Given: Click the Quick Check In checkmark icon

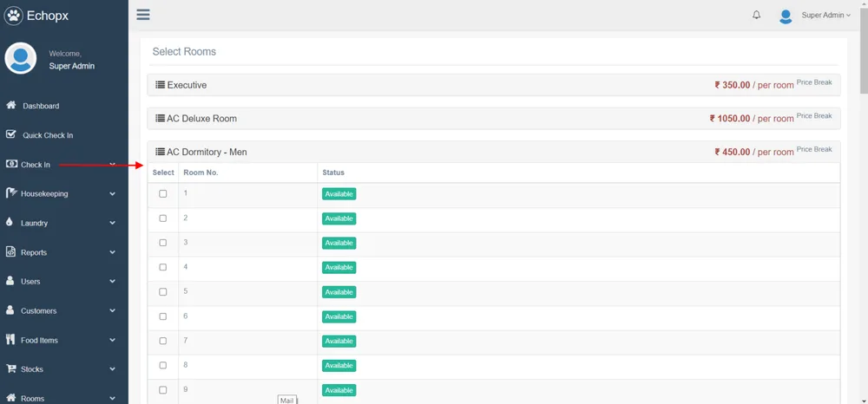Looking at the screenshot, I should pyautogui.click(x=10, y=134).
